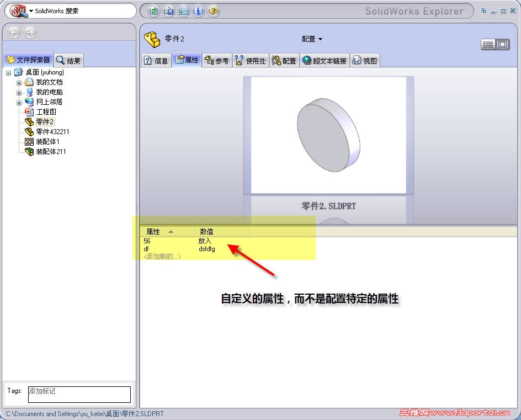Expand the 我的电脑 node
This screenshot has height=420, width=521.
19,93
